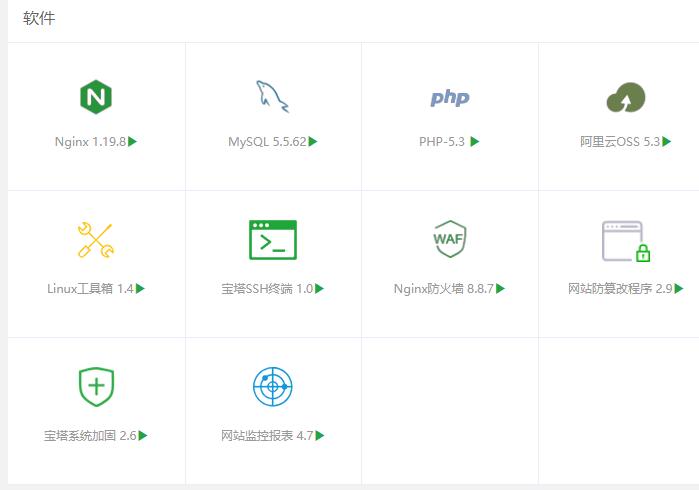The width and height of the screenshot is (699, 490).
Task: Open the Nginx hexagon icon
Action: coord(96,97)
